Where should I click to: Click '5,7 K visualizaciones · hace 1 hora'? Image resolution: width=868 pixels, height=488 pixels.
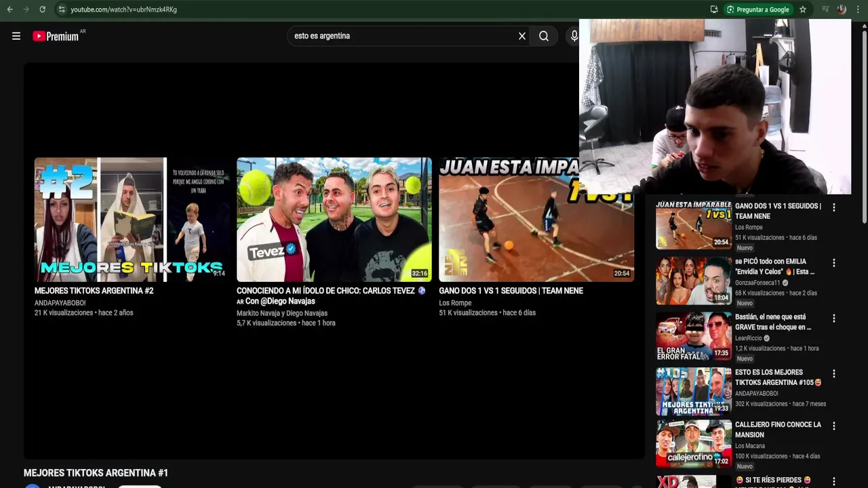pyautogui.click(x=286, y=323)
